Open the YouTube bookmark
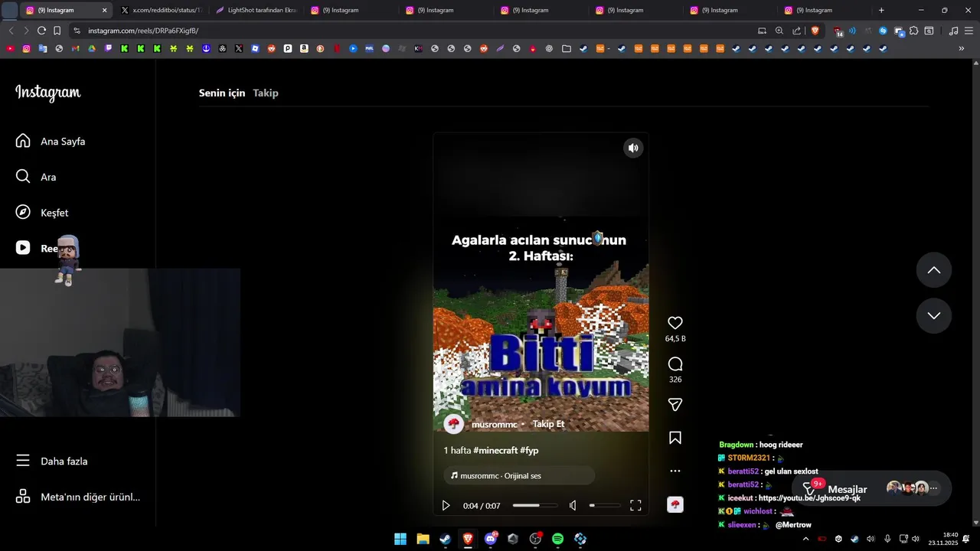Image resolution: width=980 pixels, height=551 pixels. click(10, 48)
